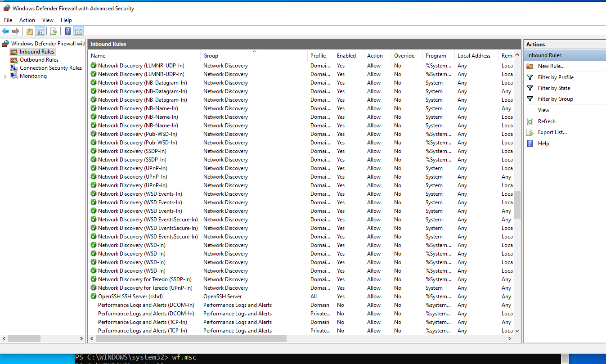Image resolution: width=606 pixels, height=364 pixels.
Task: Click the New Rule icon in Actions pane
Action: point(530,66)
